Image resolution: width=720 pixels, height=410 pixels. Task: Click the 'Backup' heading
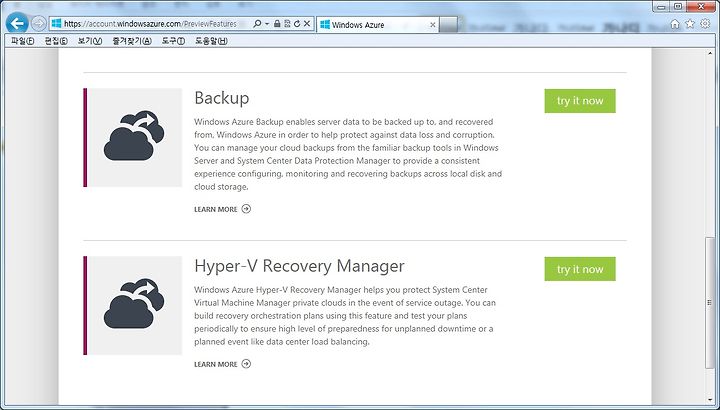(x=222, y=98)
